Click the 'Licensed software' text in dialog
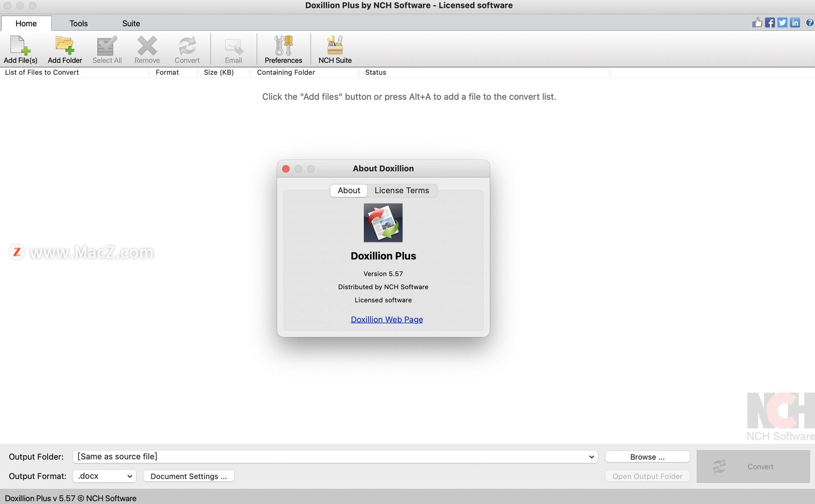The width and height of the screenshot is (815, 504). 383,300
